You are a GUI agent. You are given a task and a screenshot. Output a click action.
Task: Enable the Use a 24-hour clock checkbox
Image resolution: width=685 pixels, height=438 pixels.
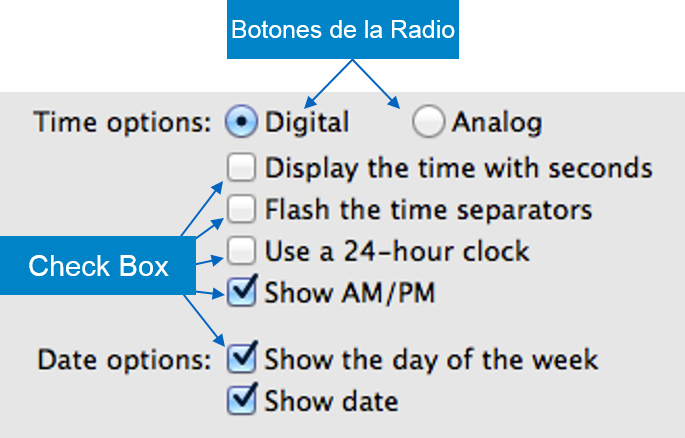(242, 250)
